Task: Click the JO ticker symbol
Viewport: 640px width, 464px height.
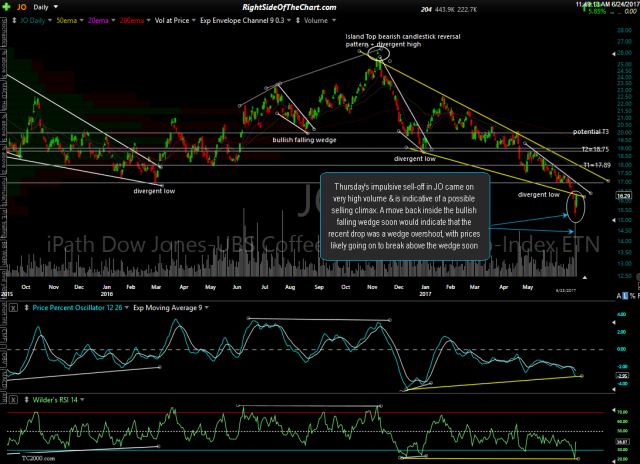Action: (x=22, y=7)
